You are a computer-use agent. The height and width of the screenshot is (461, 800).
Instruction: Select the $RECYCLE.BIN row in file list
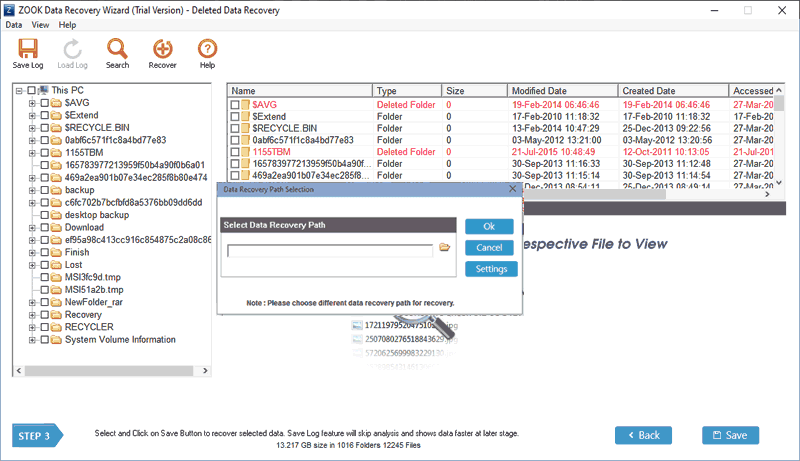tap(502, 129)
